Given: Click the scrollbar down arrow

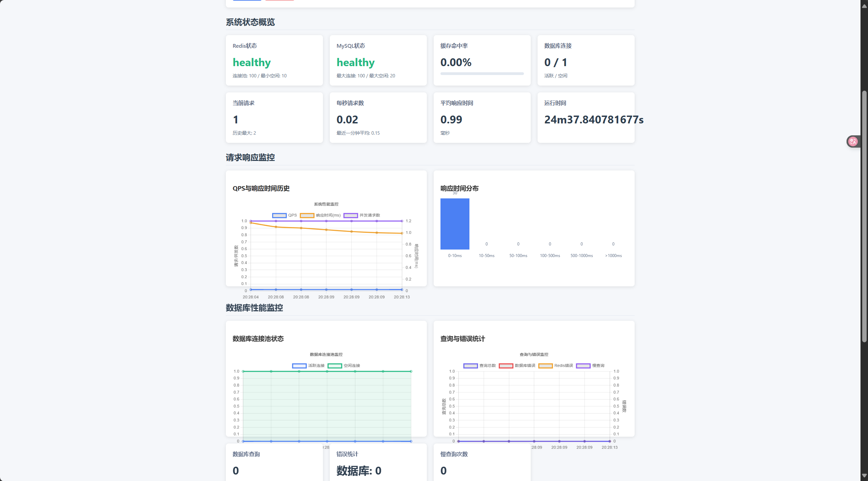Looking at the screenshot, I should pos(864,476).
